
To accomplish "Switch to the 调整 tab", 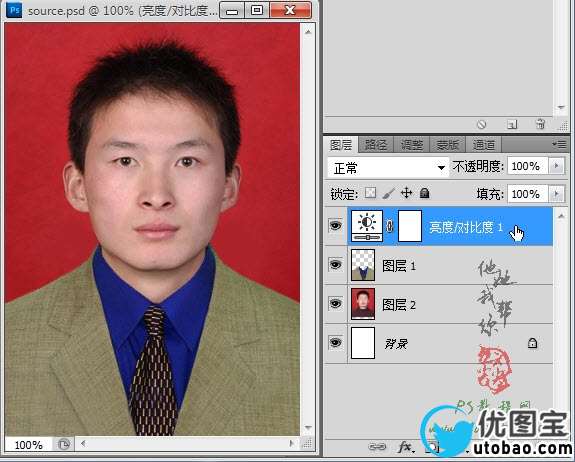I will (411, 145).
